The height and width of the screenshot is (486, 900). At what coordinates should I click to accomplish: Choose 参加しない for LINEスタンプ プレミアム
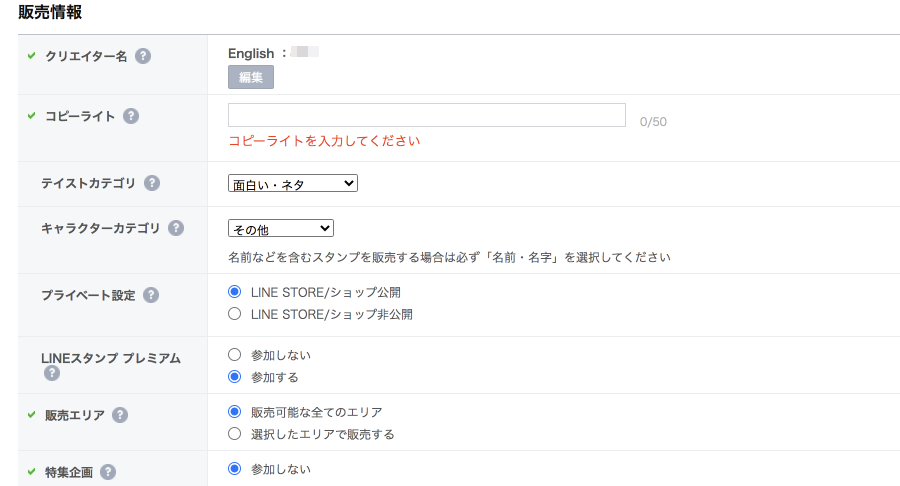click(x=234, y=355)
